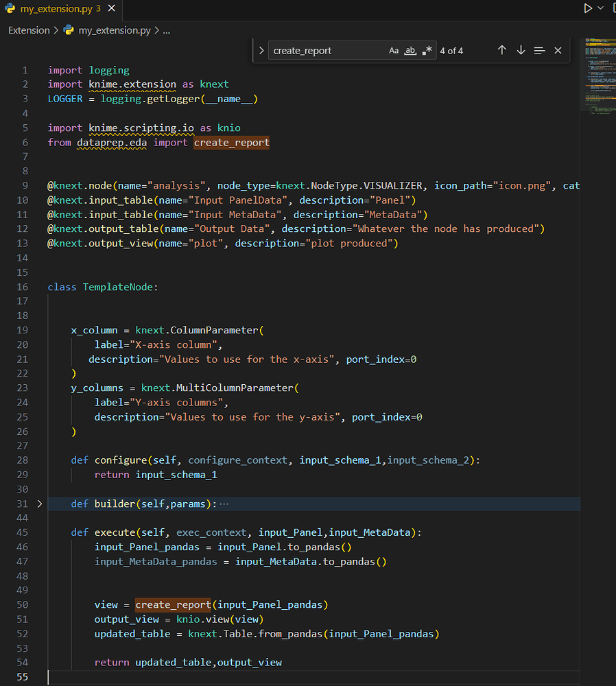
Task: Toggle Match Case in the find widget
Action: click(393, 50)
